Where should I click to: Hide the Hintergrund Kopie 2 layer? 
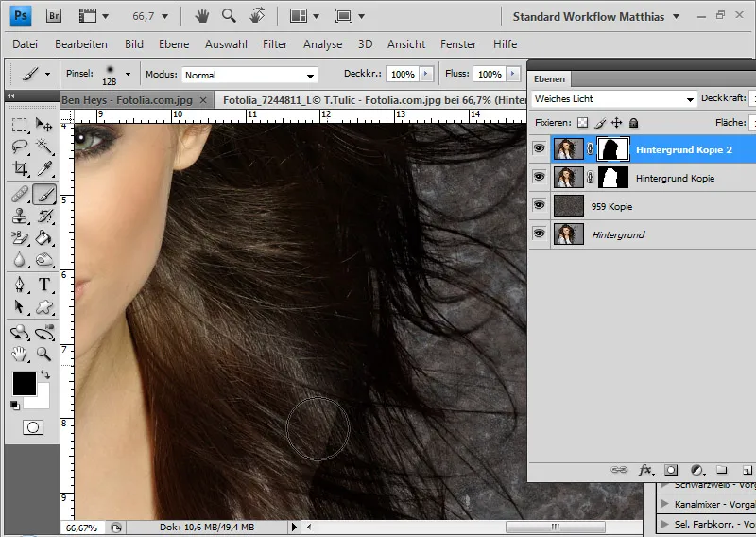539,149
